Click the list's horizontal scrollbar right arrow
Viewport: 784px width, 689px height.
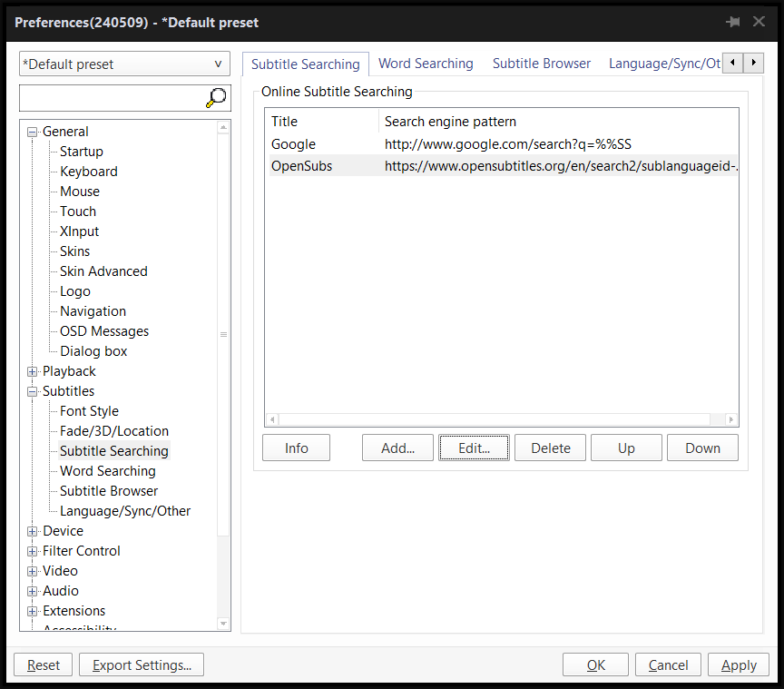[x=731, y=419]
